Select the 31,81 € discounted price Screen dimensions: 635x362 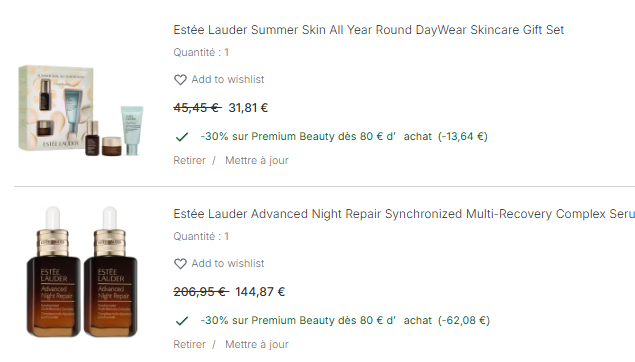point(248,108)
